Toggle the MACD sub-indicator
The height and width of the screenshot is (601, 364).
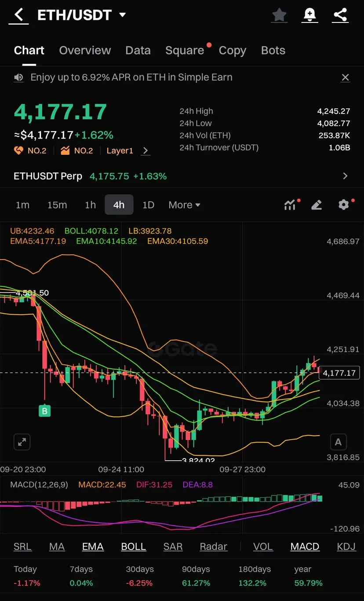(305, 547)
